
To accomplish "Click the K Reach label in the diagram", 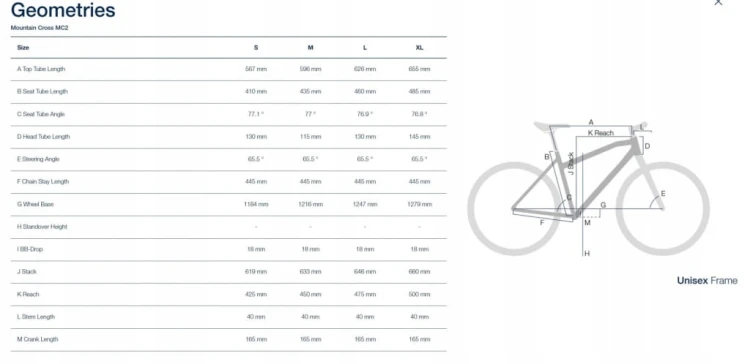I will (x=601, y=132).
